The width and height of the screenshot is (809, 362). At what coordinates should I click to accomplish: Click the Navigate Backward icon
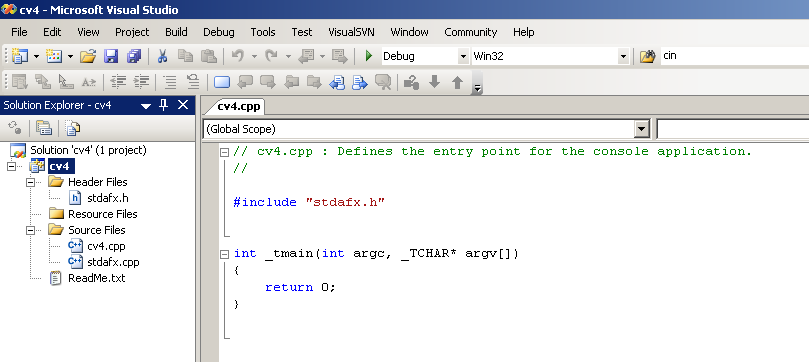[306, 56]
